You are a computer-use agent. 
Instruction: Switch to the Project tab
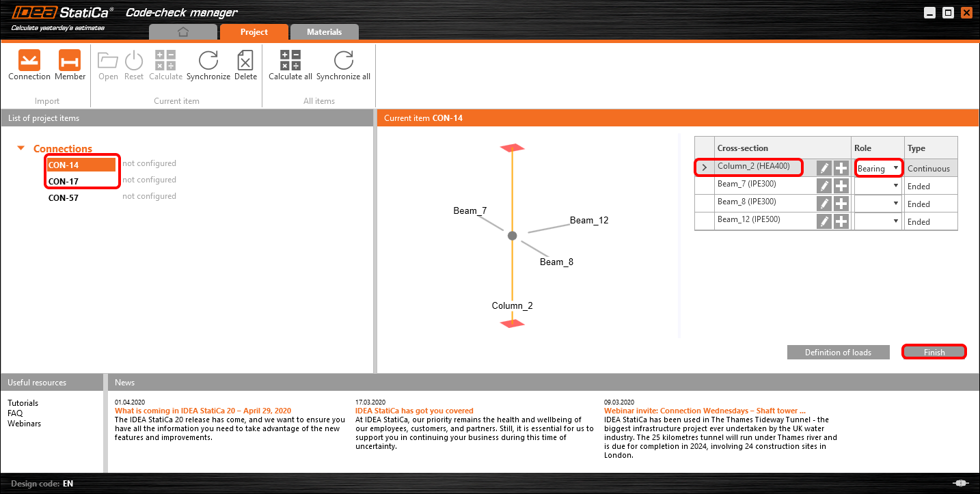point(254,32)
